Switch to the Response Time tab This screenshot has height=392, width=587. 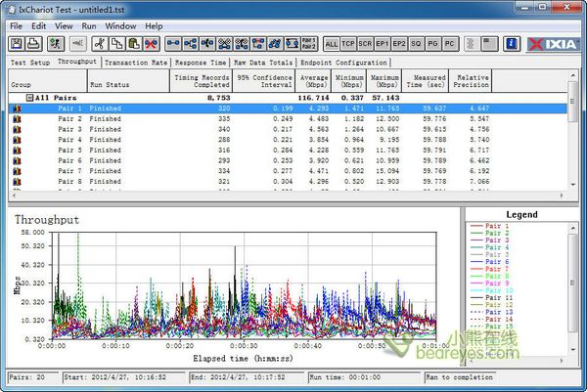click(201, 63)
